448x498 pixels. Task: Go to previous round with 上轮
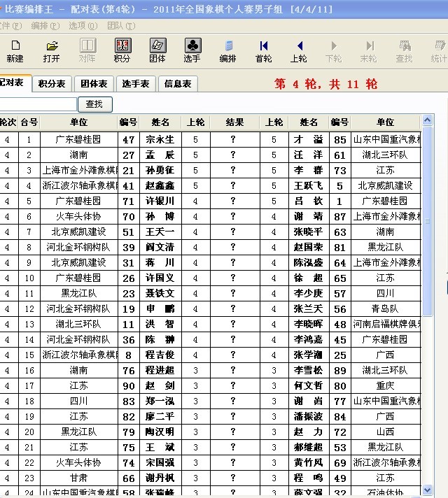[299, 51]
